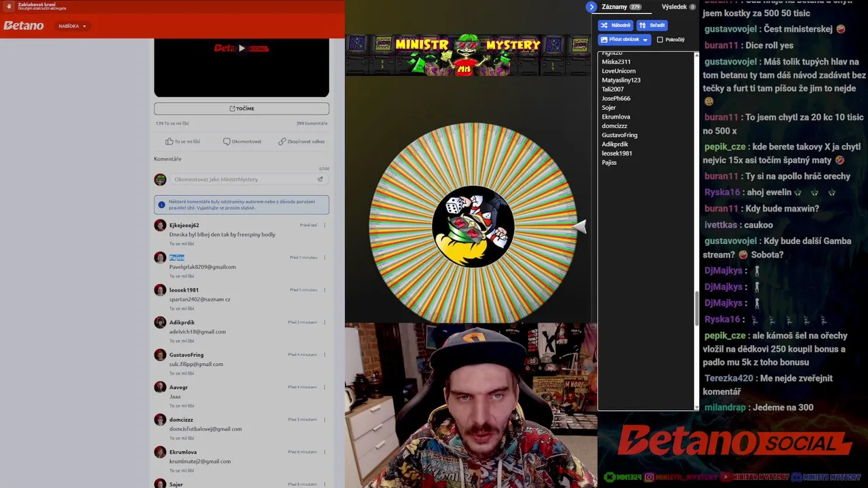The height and width of the screenshot is (488, 868).
Task: Click the username GustavoFring in comments
Action: (x=186, y=354)
